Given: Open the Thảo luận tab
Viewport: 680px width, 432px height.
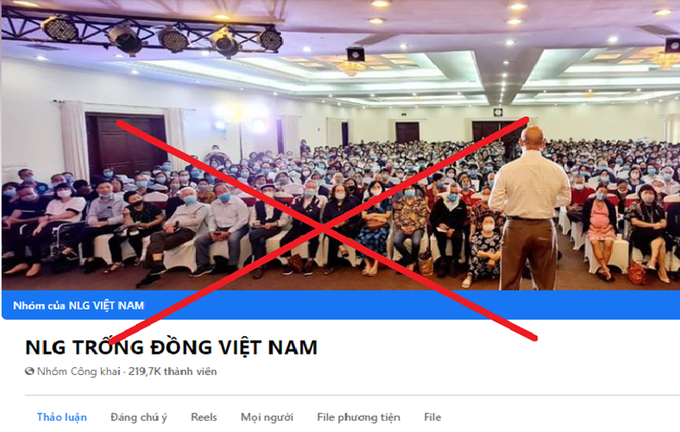Looking at the screenshot, I should (x=62, y=417).
